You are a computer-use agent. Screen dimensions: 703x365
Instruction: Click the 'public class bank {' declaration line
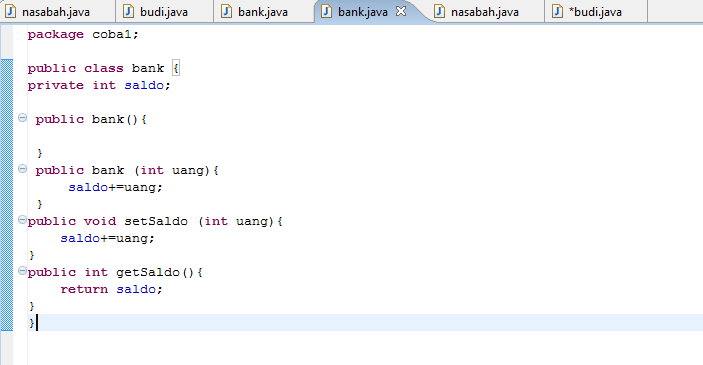tap(104, 69)
